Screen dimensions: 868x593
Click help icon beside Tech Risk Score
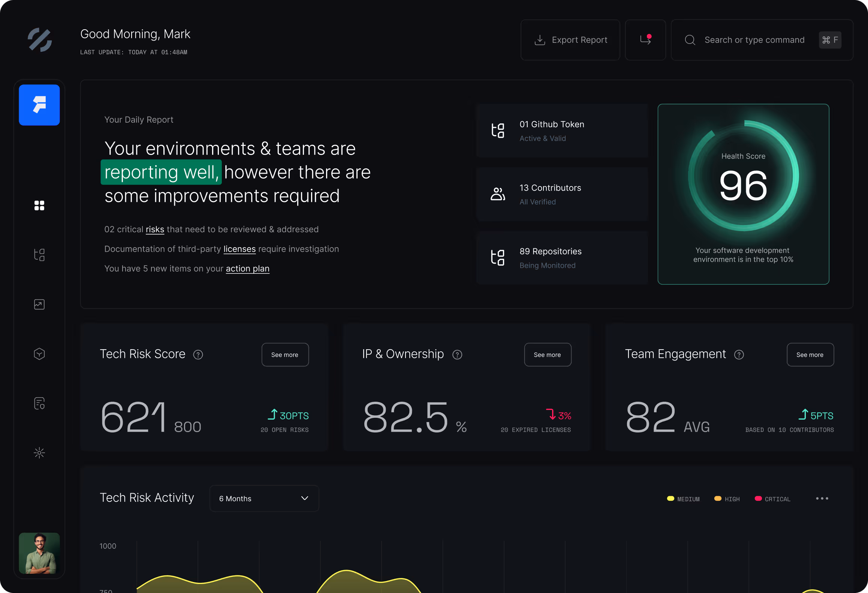[x=198, y=355]
